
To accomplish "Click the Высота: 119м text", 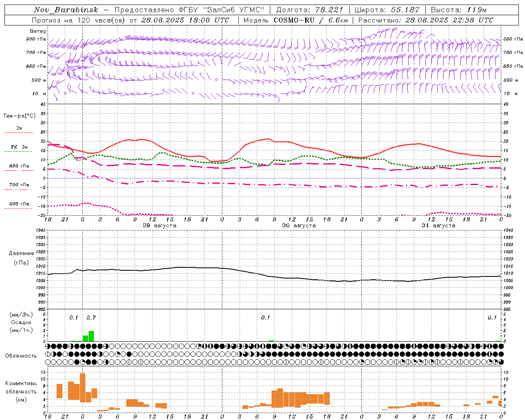I will pyautogui.click(x=459, y=10).
